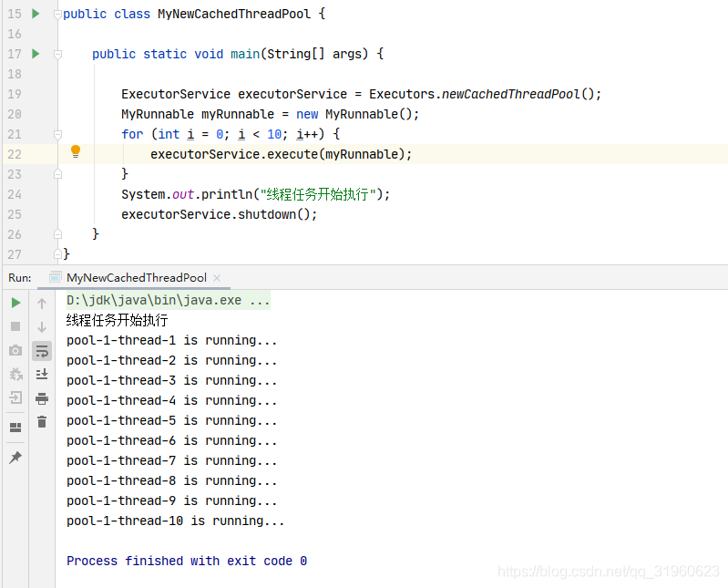Screen dimensions: 728x588
Task: Click the Chinese output line in the console
Action: click(x=117, y=320)
